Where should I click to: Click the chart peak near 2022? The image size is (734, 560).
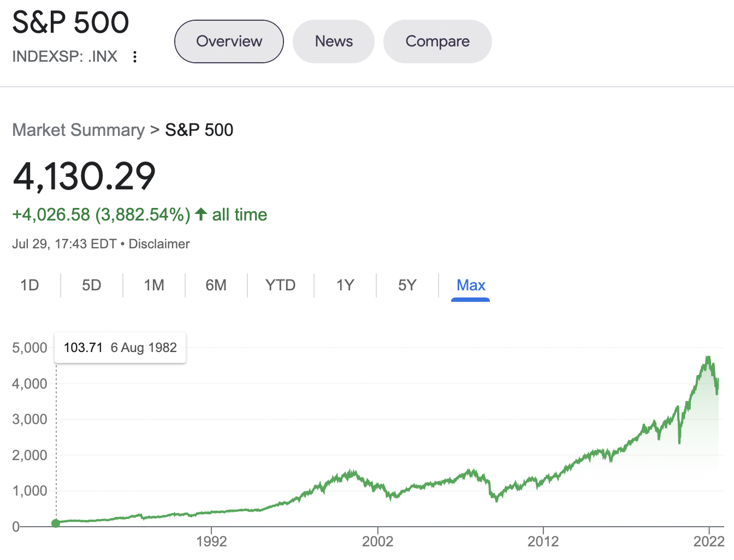[708, 358]
